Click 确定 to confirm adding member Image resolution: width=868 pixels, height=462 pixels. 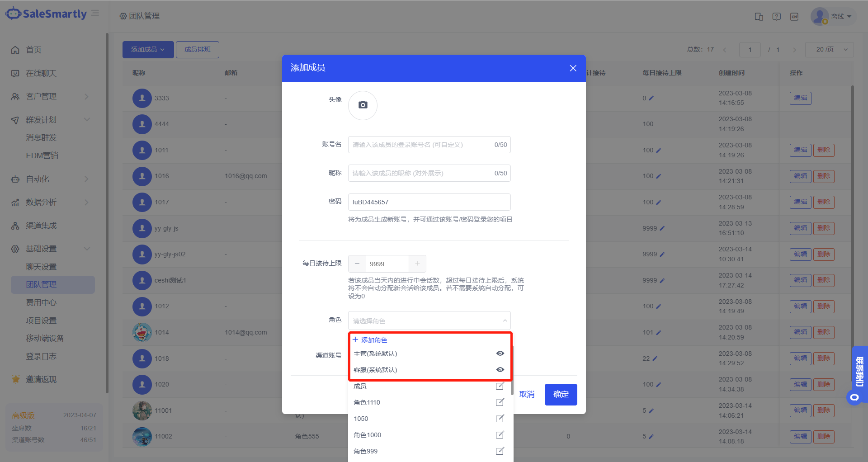click(x=561, y=395)
